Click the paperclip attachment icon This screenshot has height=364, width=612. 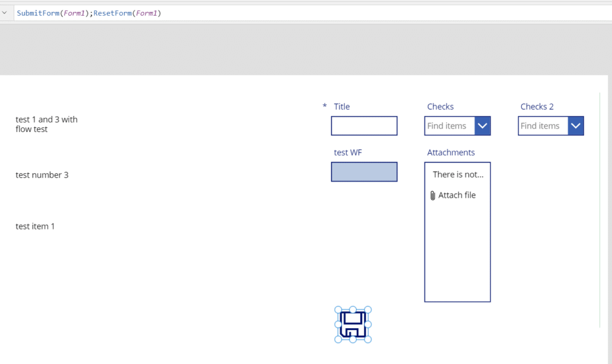pyautogui.click(x=433, y=195)
